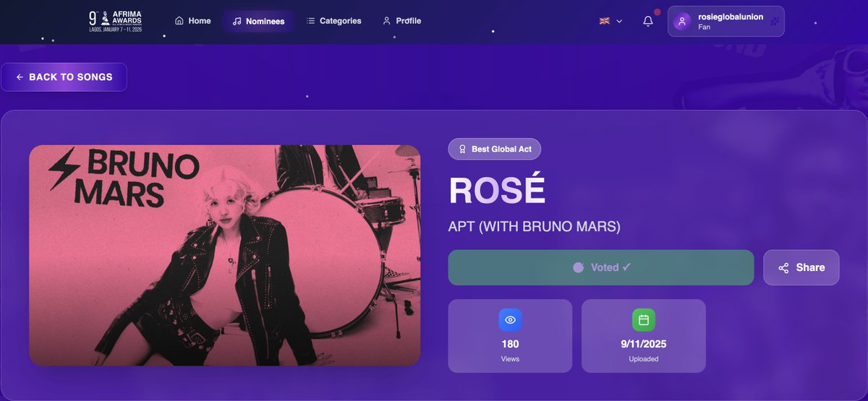This screenshot has width=868, height=401.
Task: Share this nominee
Action: (x=801, y=267)
